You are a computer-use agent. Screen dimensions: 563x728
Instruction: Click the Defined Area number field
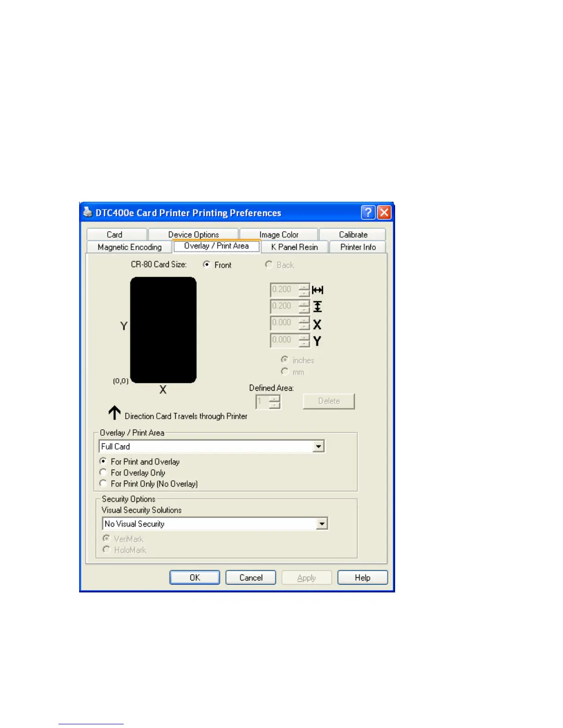[263, 402]
